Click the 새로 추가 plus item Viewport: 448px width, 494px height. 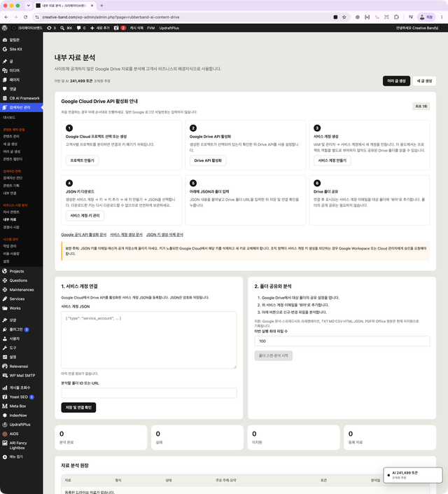click(100, 28)
